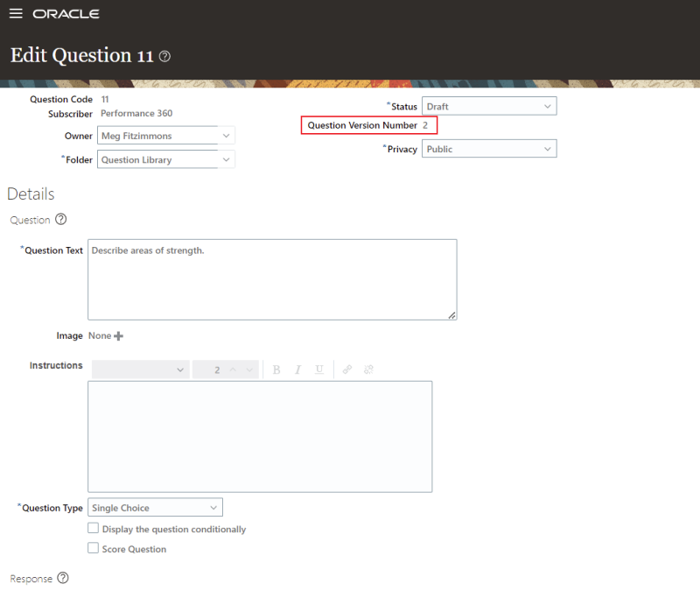Click the Response section heading
The height and width of the screenshot is (591, 700).
[31, 579]
